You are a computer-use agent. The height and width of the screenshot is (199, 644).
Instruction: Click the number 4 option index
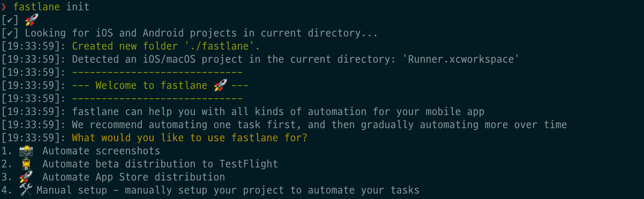pos(5,190)
